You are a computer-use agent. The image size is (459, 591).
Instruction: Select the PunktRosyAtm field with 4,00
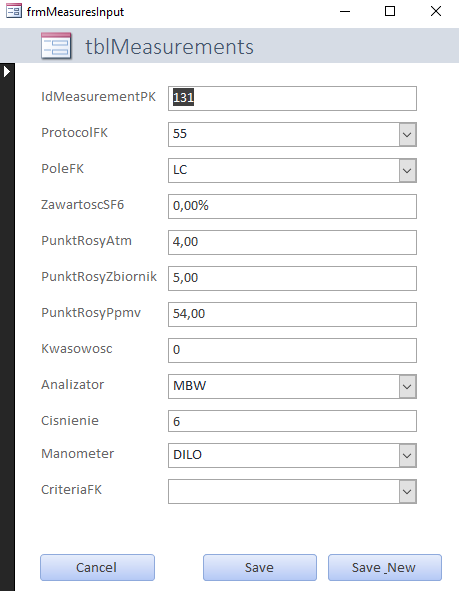[x=292, y=242]
